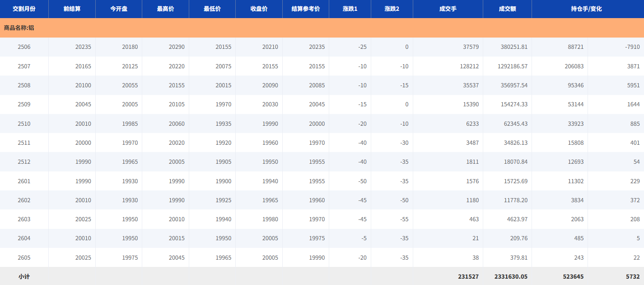This screenshot has width=644, height=285.
Task: Click the 成交手 column header
Action: tap(448, 9)
